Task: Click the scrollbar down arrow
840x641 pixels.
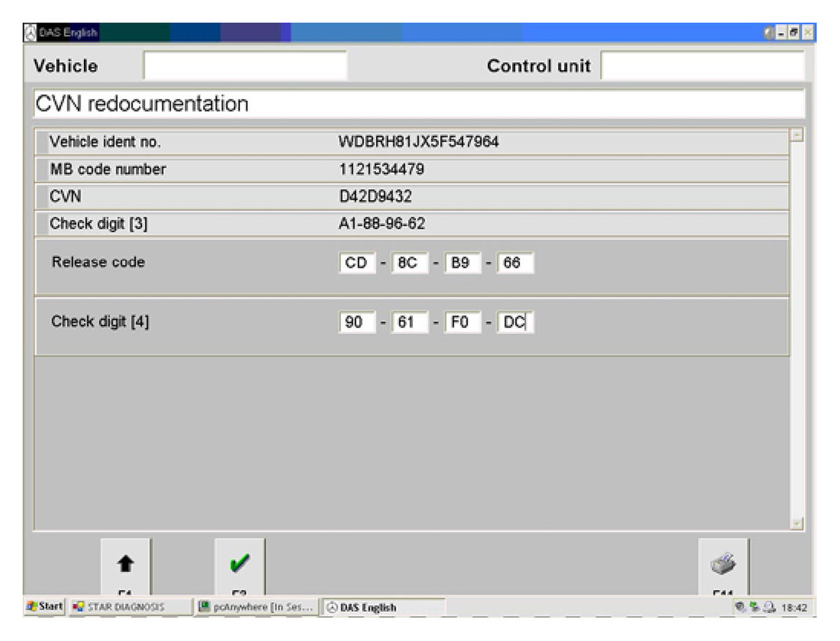Action: (797, 523)
